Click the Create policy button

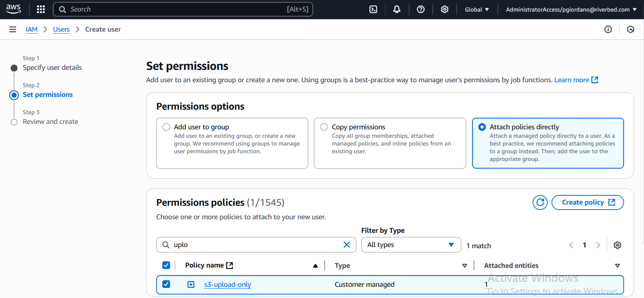(587, 202)
